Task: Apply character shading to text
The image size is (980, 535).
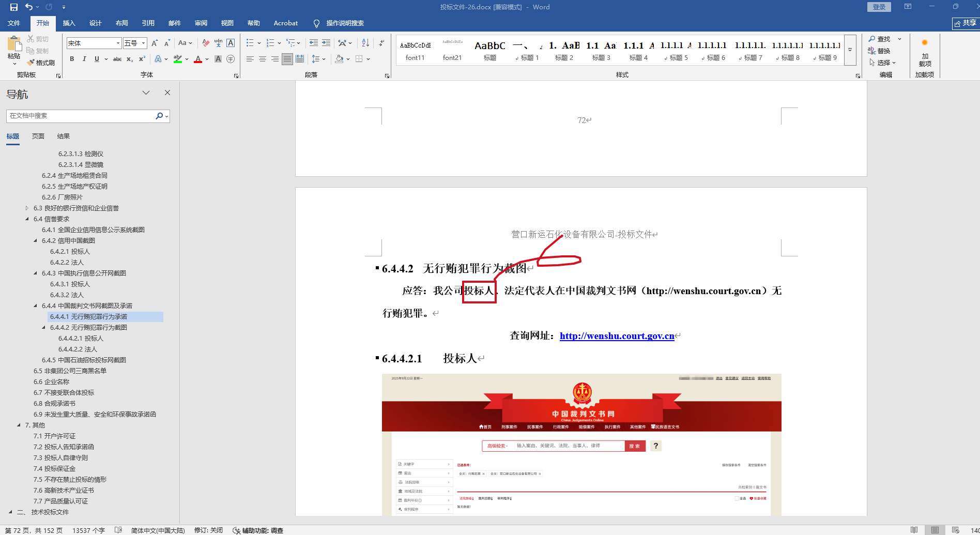Action: click(x=218, y=59)
